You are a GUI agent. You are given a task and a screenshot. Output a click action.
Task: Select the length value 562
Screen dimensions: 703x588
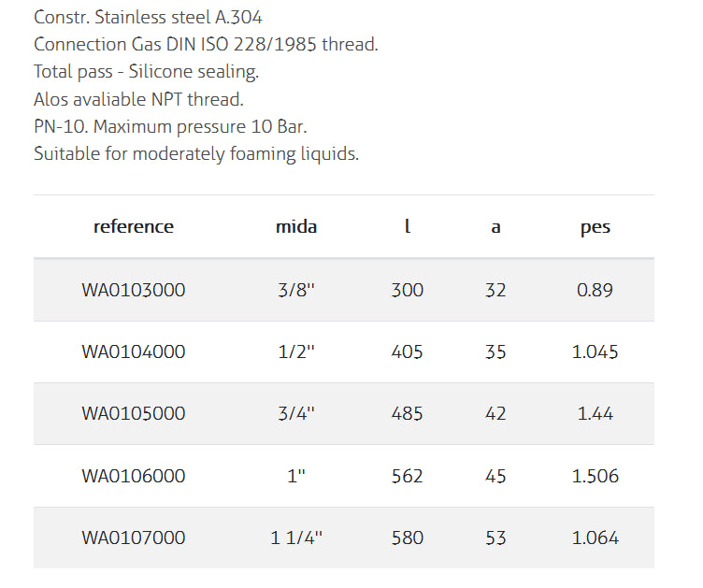pyautogui.click(x=407, y=476)
